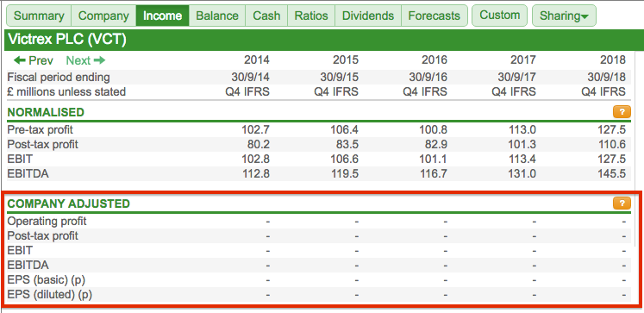This screenshot has height=313, width=644.
Task: Select the 2014 column header
Action: (x=257, y=60)
